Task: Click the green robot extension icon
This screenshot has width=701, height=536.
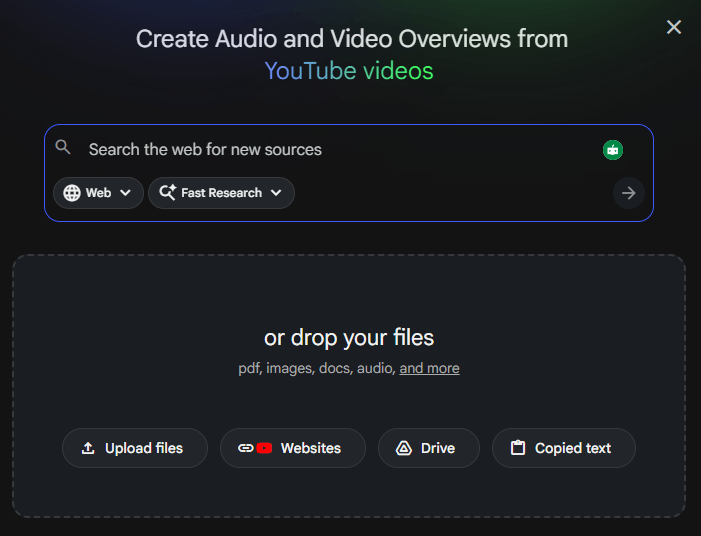Action: pos(612,150)
